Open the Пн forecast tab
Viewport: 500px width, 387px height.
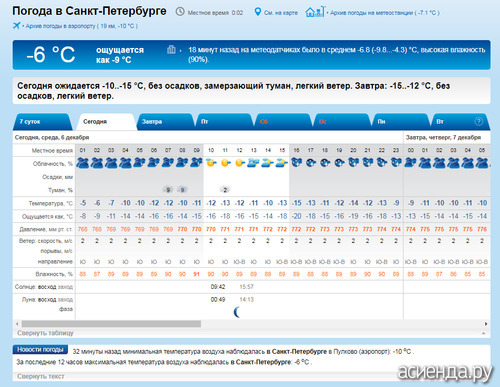[x=400, y=122]
